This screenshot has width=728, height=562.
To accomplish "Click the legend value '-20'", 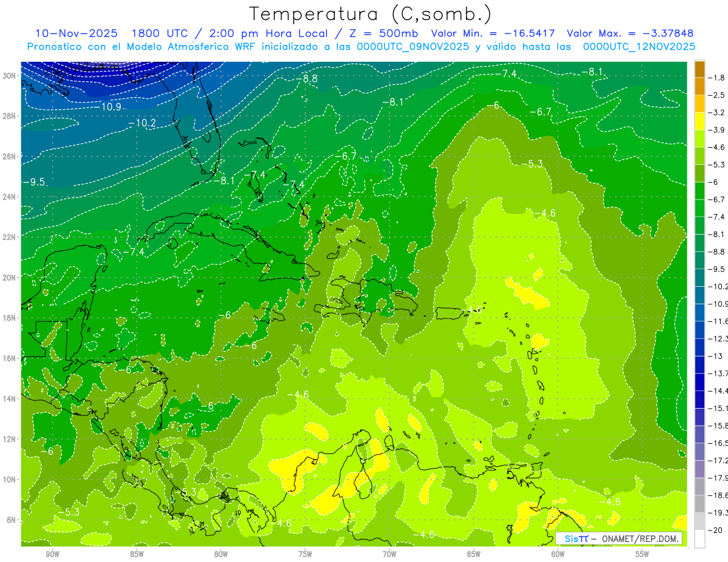I will pyautogui.click(x=716, y=530).
